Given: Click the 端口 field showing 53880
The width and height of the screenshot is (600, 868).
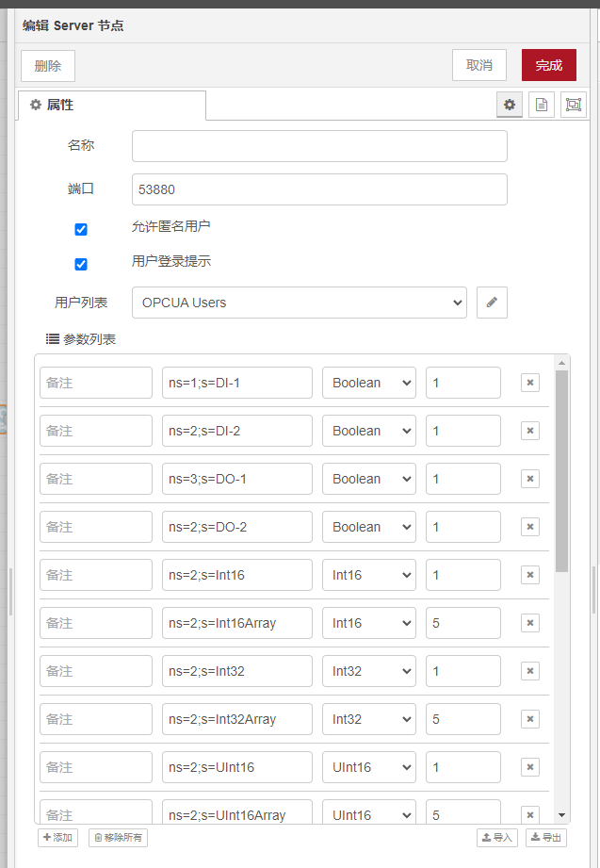Looking at the screenshot, I should click(x=319, y=189).
